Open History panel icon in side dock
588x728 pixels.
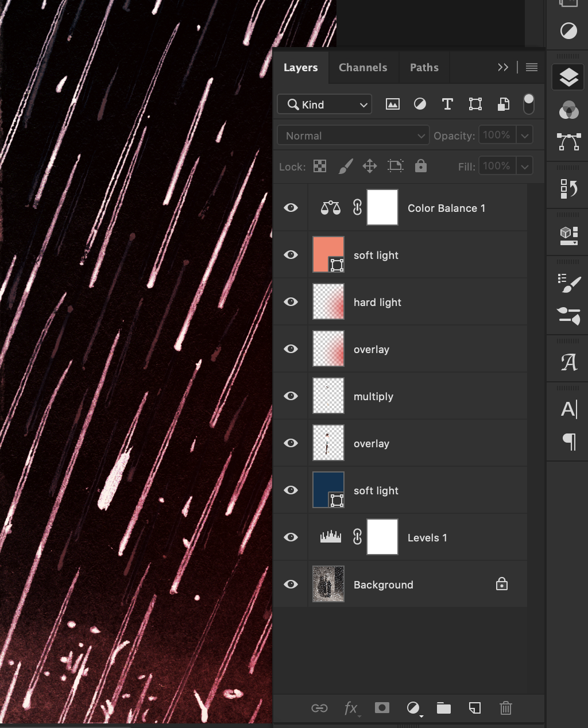(x=568, y=188)
